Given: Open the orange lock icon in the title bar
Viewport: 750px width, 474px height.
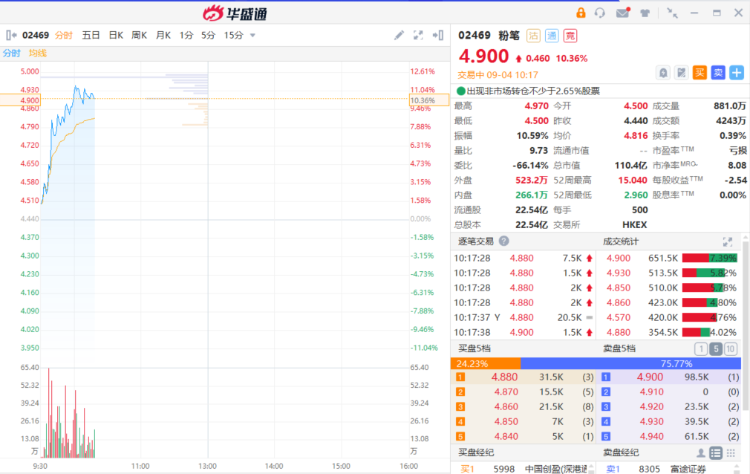Looking at the screenshot, I should click(581, 13).
